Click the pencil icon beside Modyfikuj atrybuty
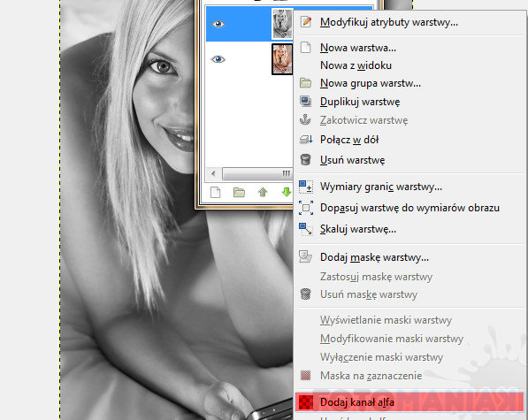528x420 pixels. [306, 21]
